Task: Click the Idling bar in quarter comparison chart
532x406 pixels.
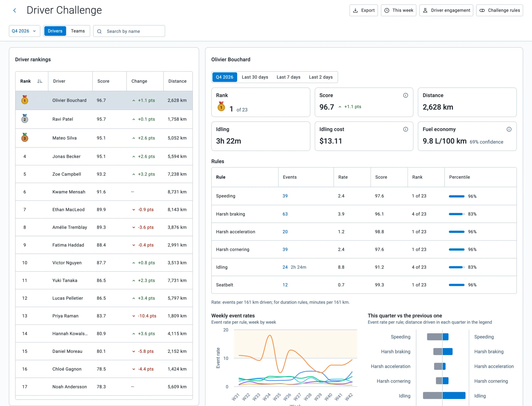Action: click(x=444, y=396)
